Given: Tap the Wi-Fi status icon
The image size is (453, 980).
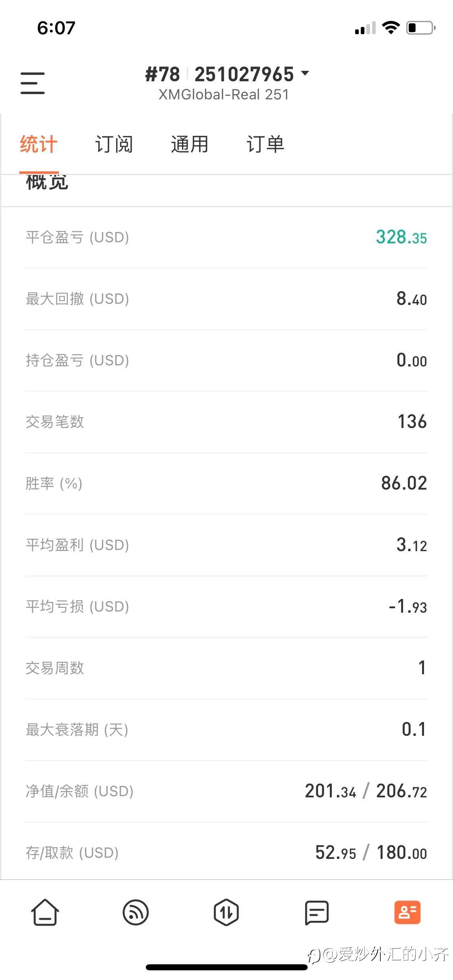Looking at the screenshot, I should [390, 27].
